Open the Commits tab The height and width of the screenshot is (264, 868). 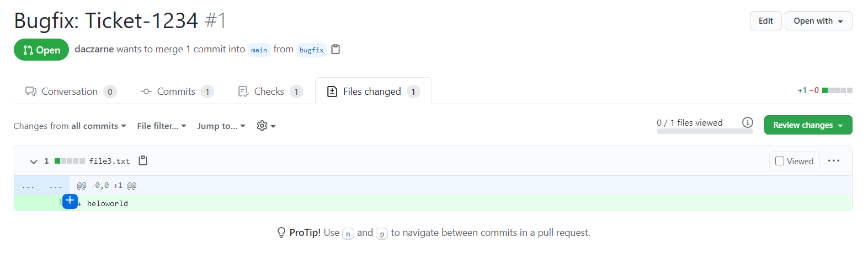tap(177, 91)
